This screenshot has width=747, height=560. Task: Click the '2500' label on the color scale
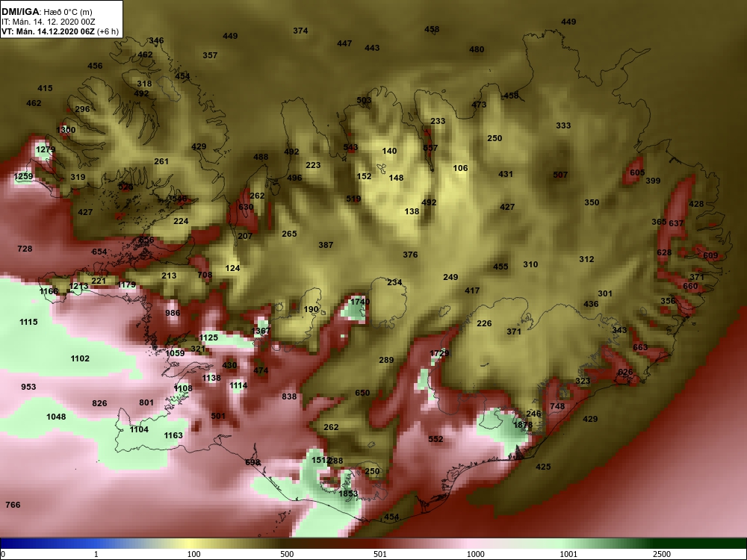[661, 554]
